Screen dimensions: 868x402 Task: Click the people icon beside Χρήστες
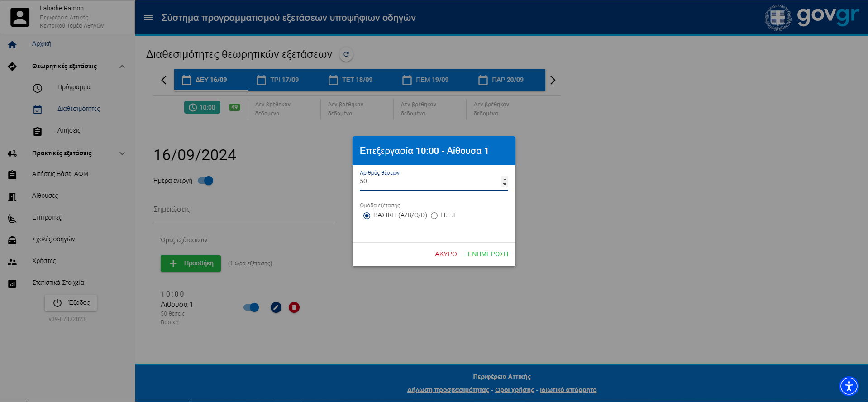point(12,262)
